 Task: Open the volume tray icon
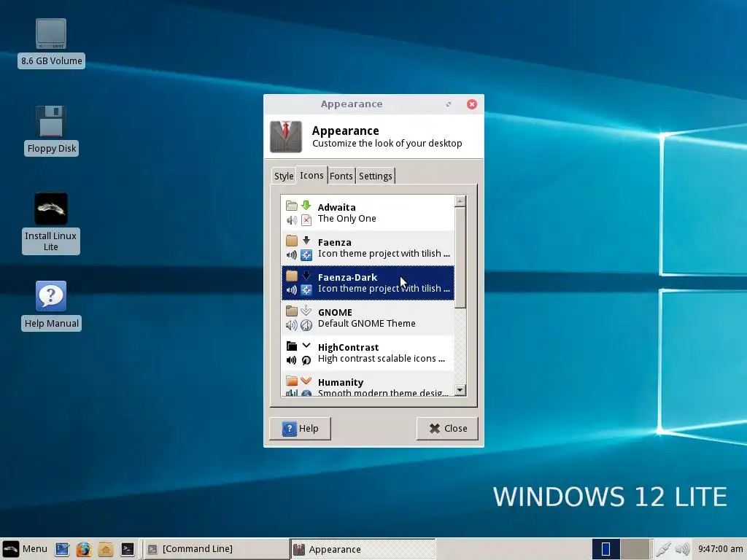(682, 549)
